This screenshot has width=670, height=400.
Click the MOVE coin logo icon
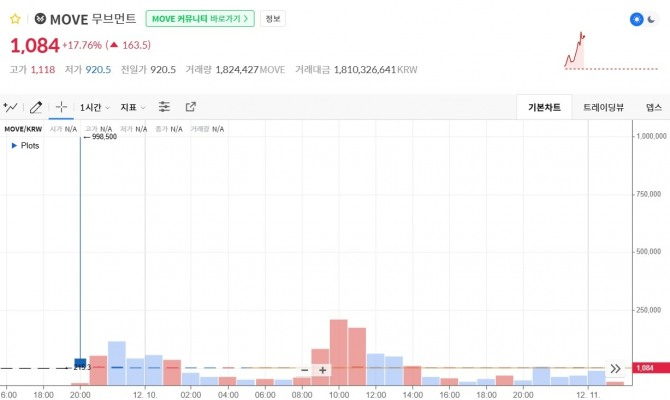click(40, 19)
